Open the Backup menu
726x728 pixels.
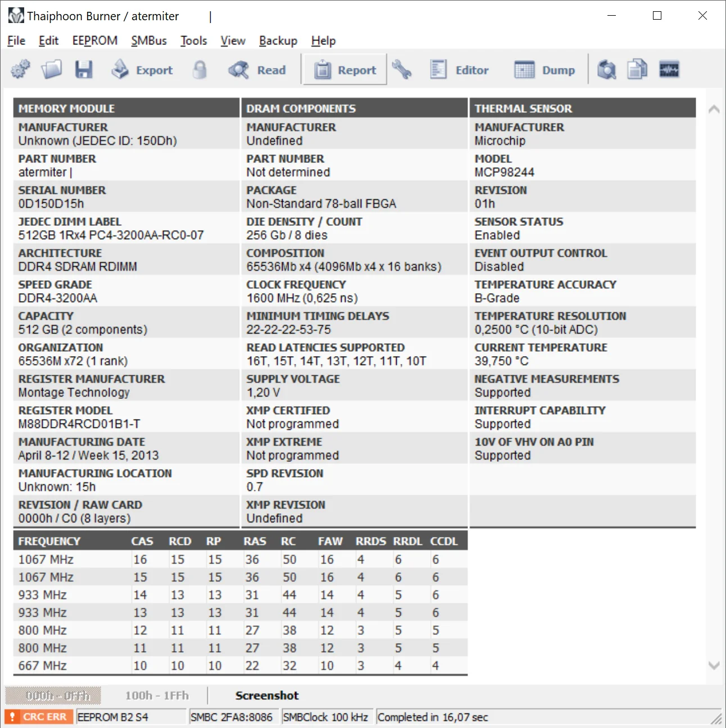[278, 40]
